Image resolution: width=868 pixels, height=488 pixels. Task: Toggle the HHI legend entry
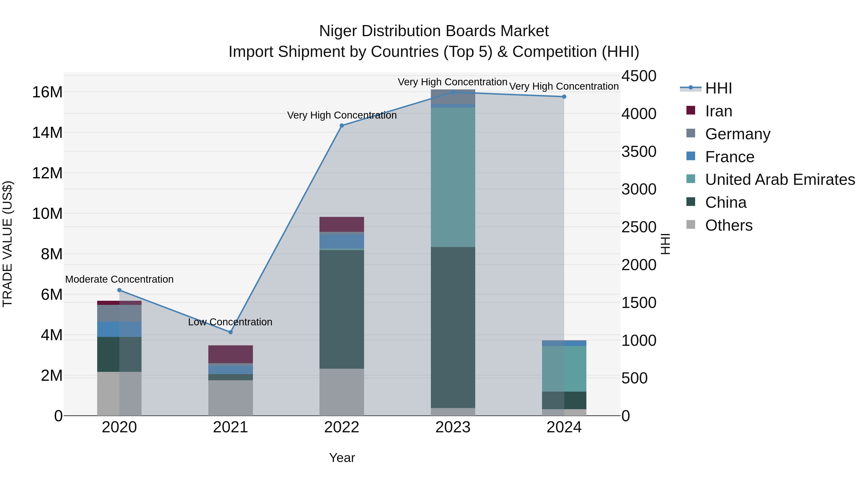(x=706, y=88)
